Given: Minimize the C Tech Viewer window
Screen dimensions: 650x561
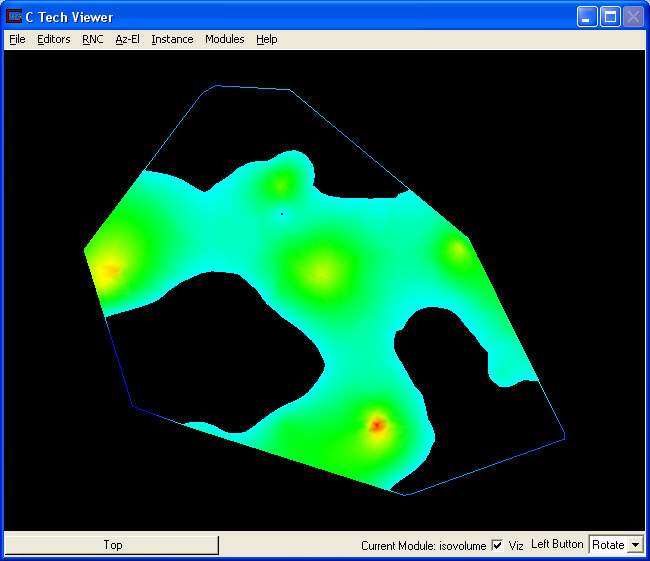Looking at the screenshot, I should coord(587,17).
